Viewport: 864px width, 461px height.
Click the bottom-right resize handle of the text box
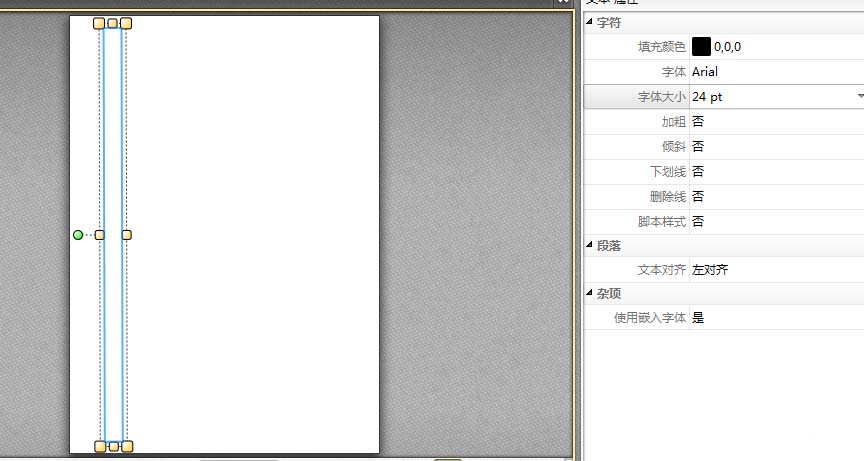[127, 446]
